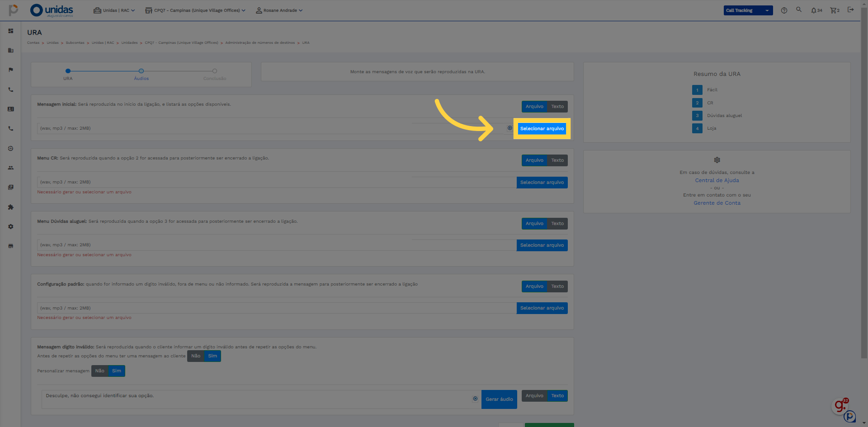Open the dashboard icon in left sidebar
This screenshot has height=427, width=868.
tap(11, 31)
